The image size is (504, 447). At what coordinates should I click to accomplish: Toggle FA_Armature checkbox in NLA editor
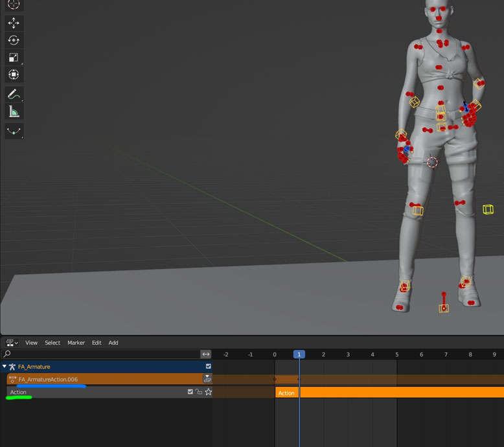208,367
